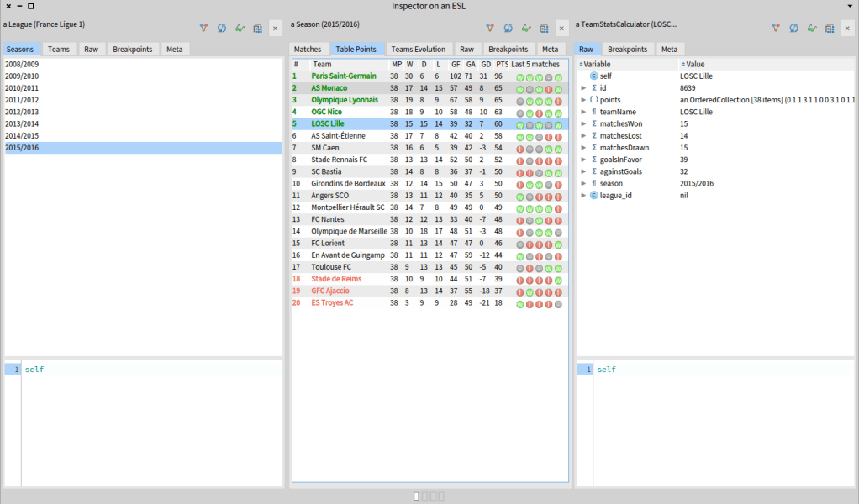The width and height of the screenshot is (859, 504).
Task: Open the Teams tab in League pane
Action: tap(59, 50)
